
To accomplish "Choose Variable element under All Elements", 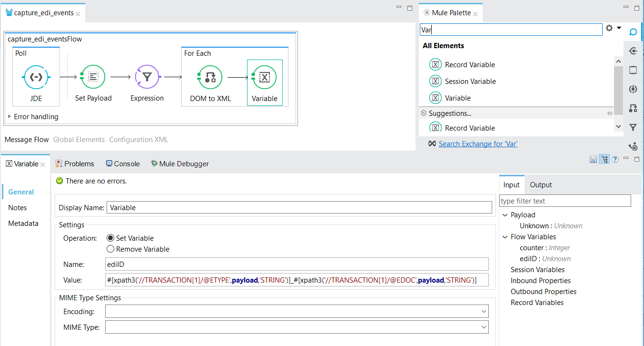I will coord(450,98).
